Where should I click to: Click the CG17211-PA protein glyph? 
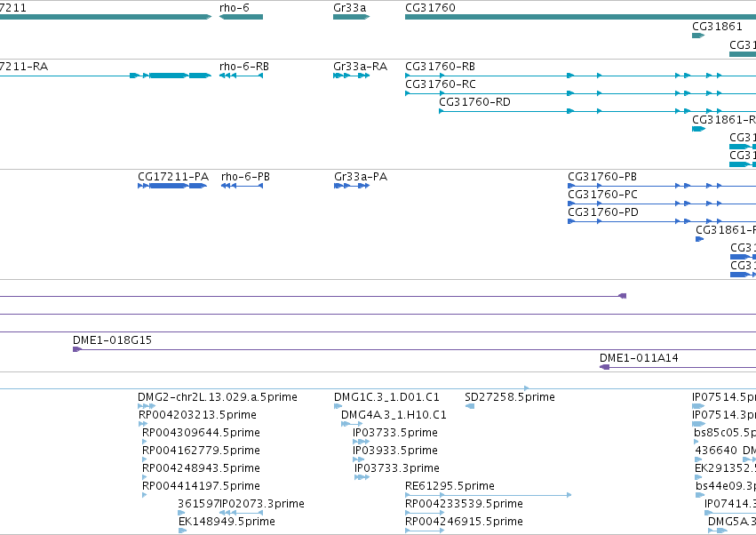[x=172, y=186]
